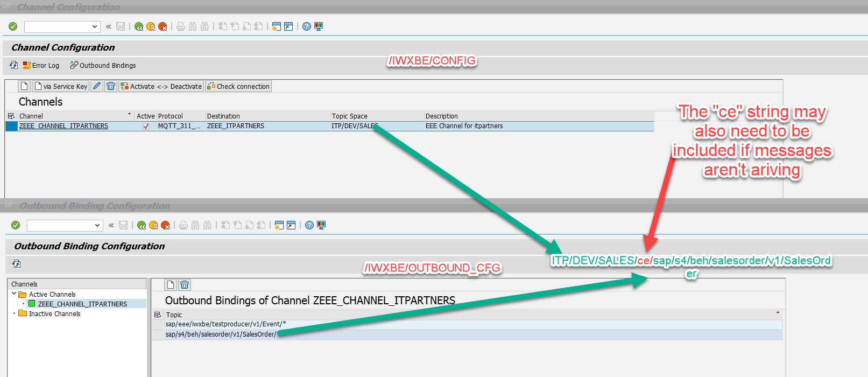Select the sap/s4/beh/salesorder/v1/SalesOrder/ topic row
Screen dimensions: 868x377
click(x=221, y=334)
